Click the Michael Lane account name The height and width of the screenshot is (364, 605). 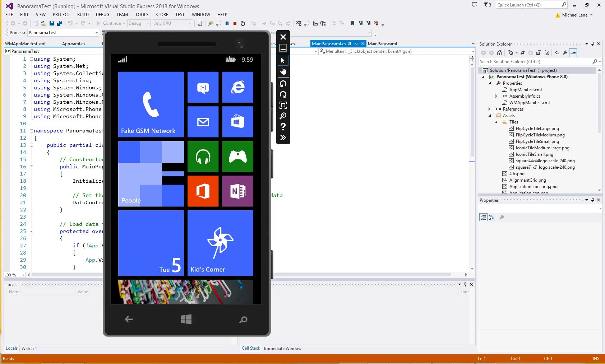point(575,15)
